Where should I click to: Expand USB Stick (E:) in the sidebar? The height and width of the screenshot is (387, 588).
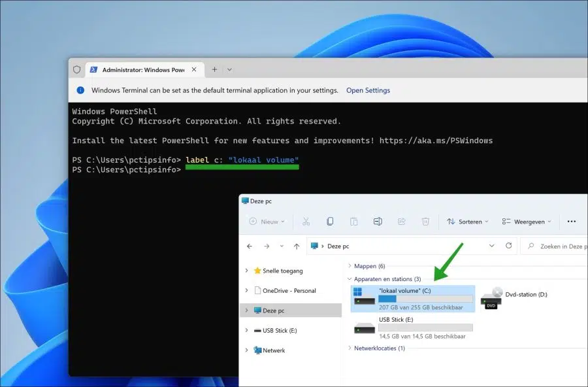pyautogui.click(x=246, y=330)
